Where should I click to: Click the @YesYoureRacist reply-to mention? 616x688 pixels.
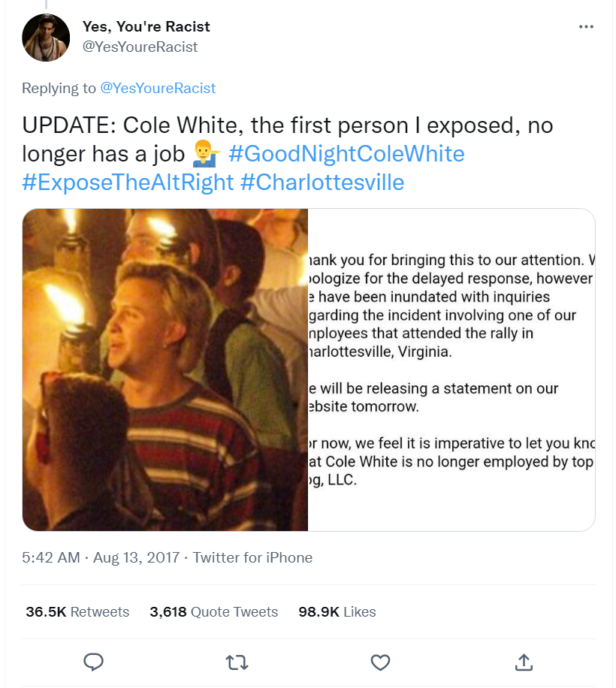click(x=158, y=88)
